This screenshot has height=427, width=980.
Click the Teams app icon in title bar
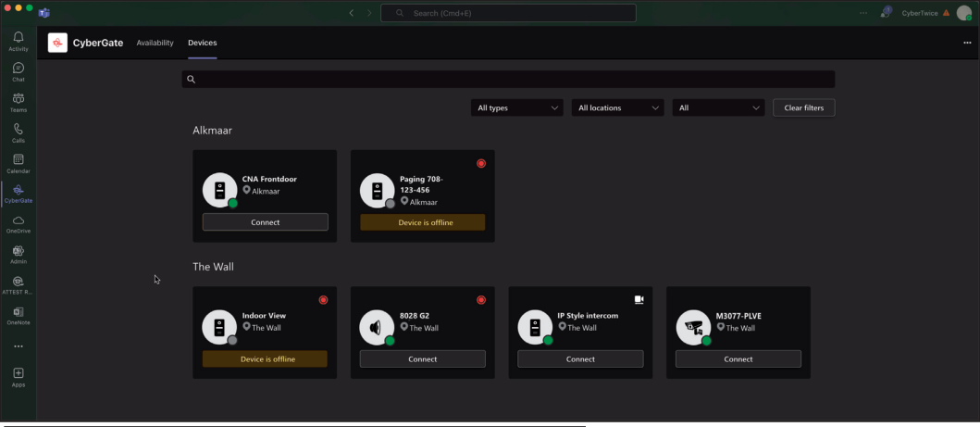point(43,13)
